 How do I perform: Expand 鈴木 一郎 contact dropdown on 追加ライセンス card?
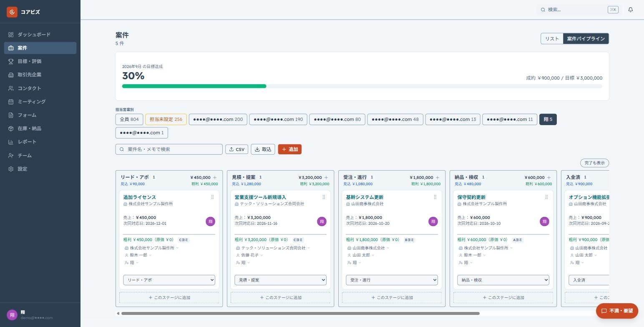[x=138, y=255]
